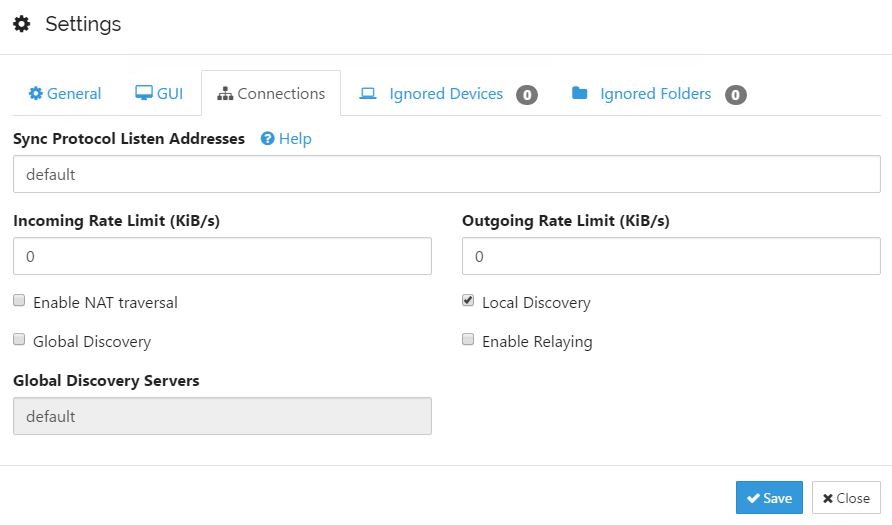Click the Incoming Rate Limit input
The height and width of the screenshot is (525, 892).
(x=222, y=256)
